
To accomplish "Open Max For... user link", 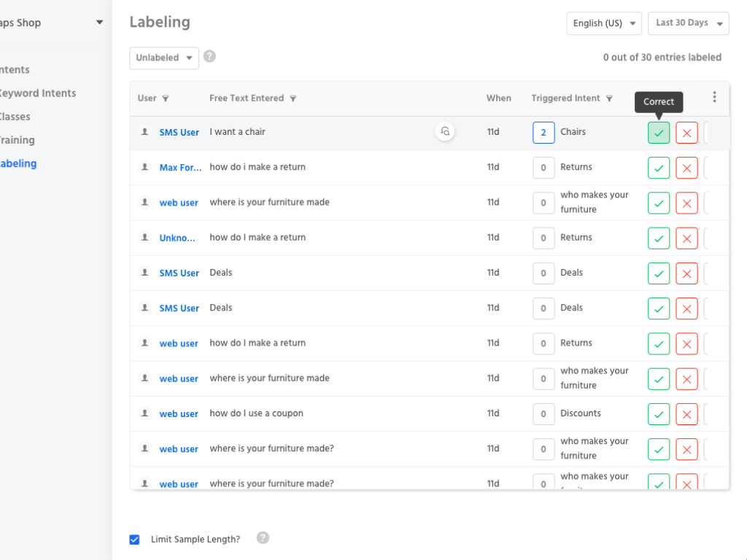I will point(181,168).
